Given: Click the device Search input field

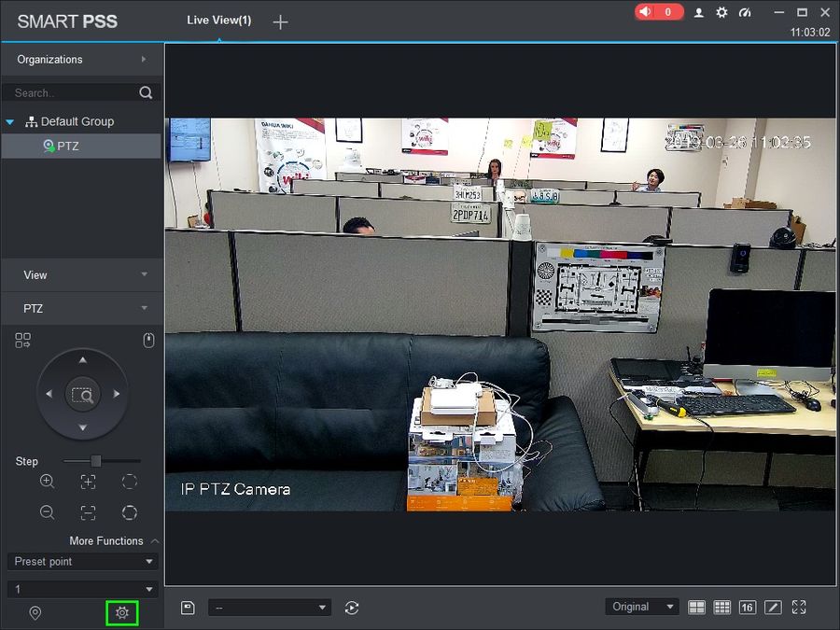Looking at the screenshot, I should [75, 92].
